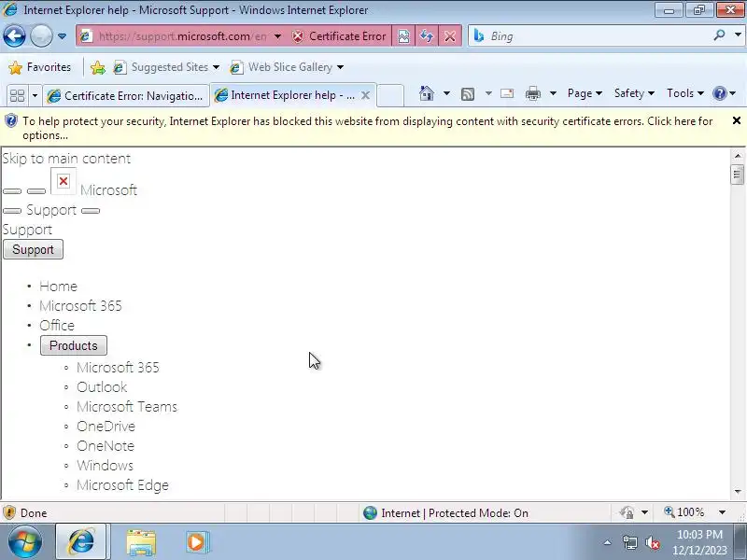The height and width of the screenshot is (560, 747).
Task: Open Windows Explorer from the taskbar
Action: [x=141, y=542]
